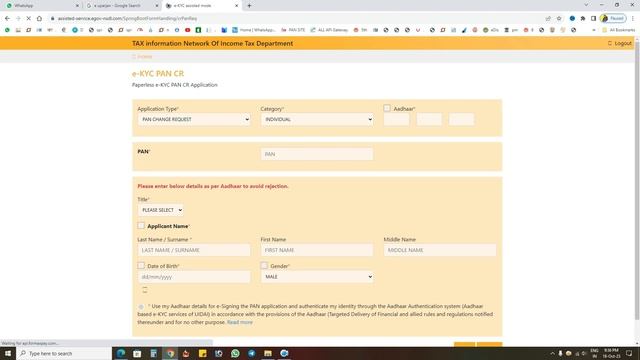Open File Explorer from taskbar
This screenshot has width=640, height=360.
coord(268,353)
